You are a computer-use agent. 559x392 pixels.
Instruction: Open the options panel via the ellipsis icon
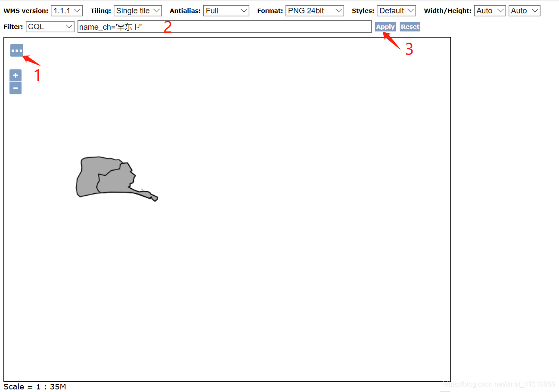point(16,50)
